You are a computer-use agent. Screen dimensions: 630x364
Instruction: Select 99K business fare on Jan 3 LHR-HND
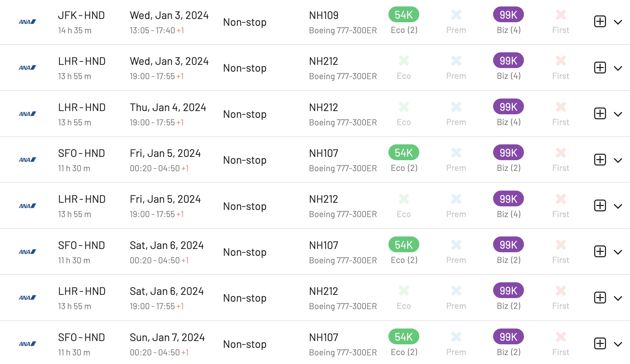[508, 61]
